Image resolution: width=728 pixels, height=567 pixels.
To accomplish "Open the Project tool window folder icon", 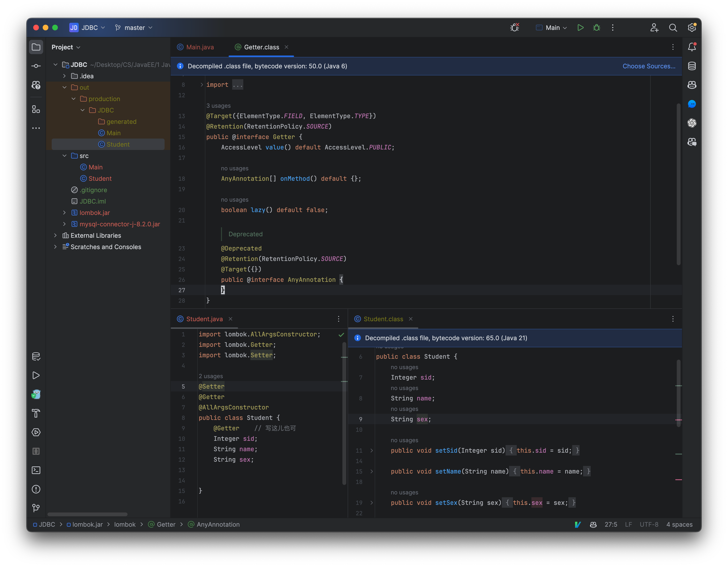I will tap(36, 47).
